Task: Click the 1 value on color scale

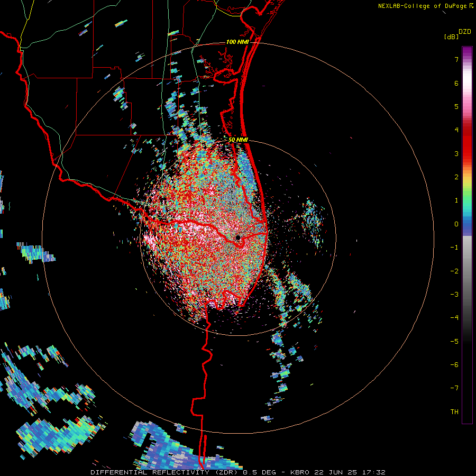Action: coord(456,200)
